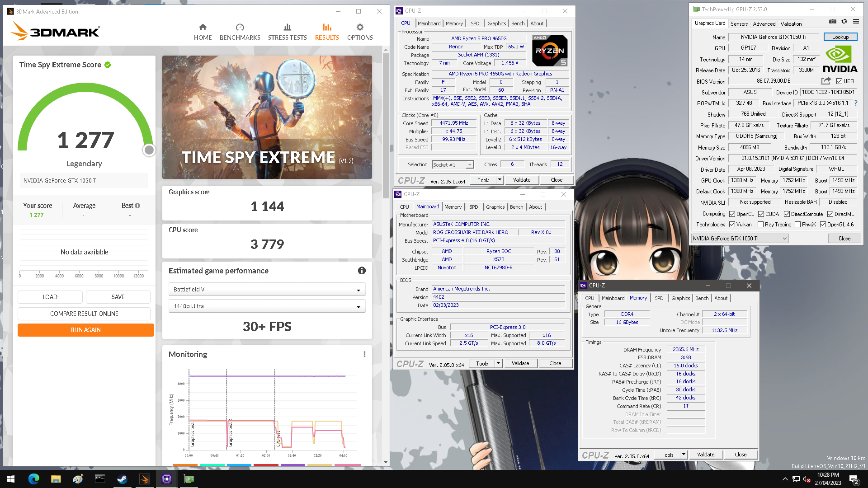Click bus interface question mark in GPU-Z
The width and height of the screenshot is (868, 488).
pyautogui.click(x=855, y=103)
